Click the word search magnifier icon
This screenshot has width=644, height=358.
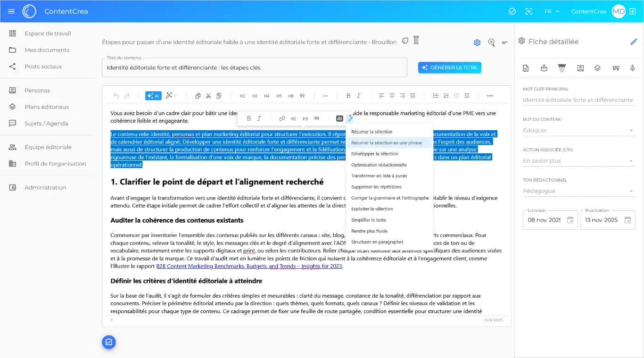(x=491, y=42)
